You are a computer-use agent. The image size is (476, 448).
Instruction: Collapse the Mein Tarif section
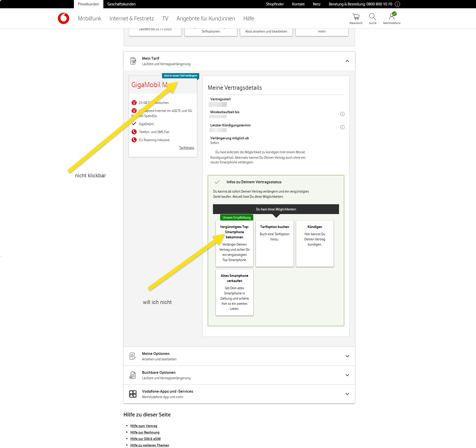pyautogui.click(x=347, y=61)
